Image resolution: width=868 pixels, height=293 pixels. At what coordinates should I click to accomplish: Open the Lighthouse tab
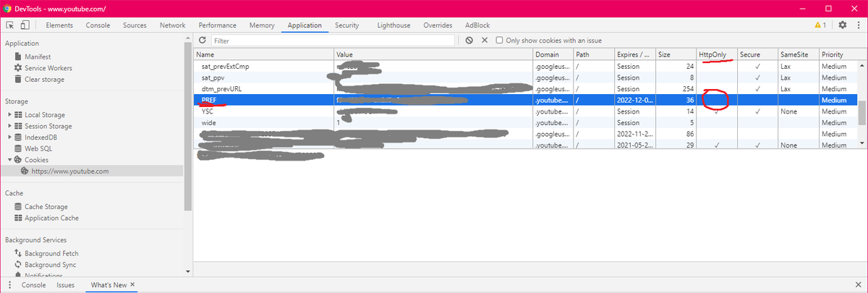(x=393, y=25)
